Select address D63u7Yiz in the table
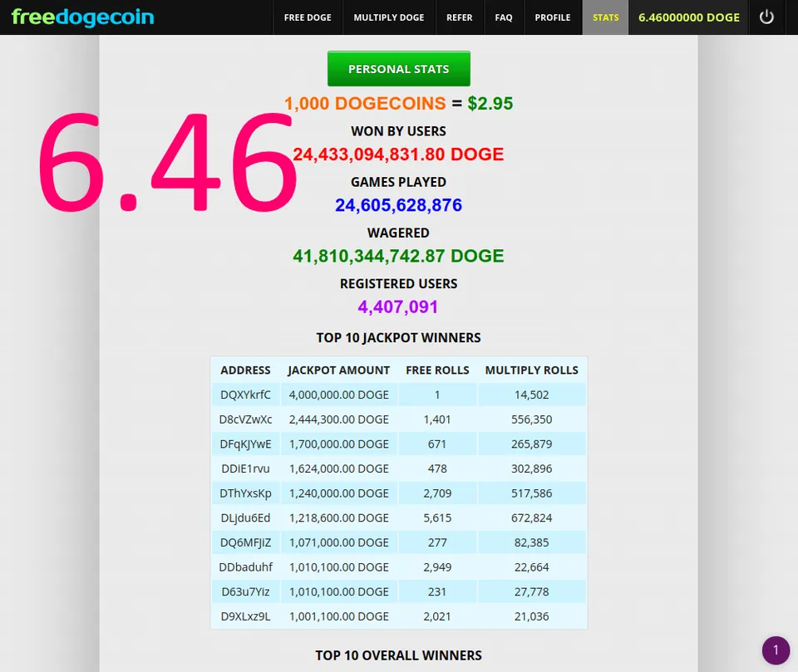798x672 pixels. (245, 591)
